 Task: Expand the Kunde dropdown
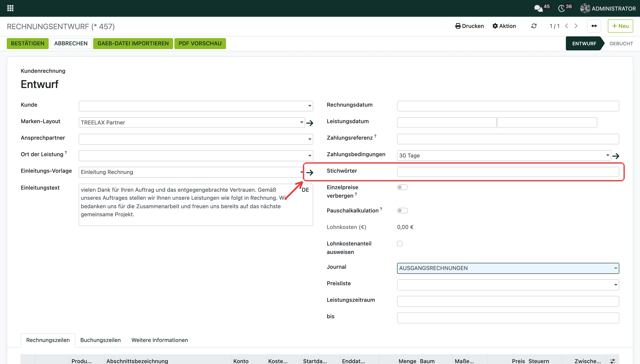click(x=309, y=106)
